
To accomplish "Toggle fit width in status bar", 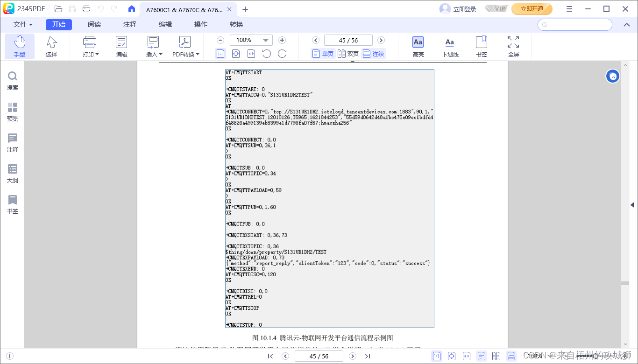I will [467, 356].
